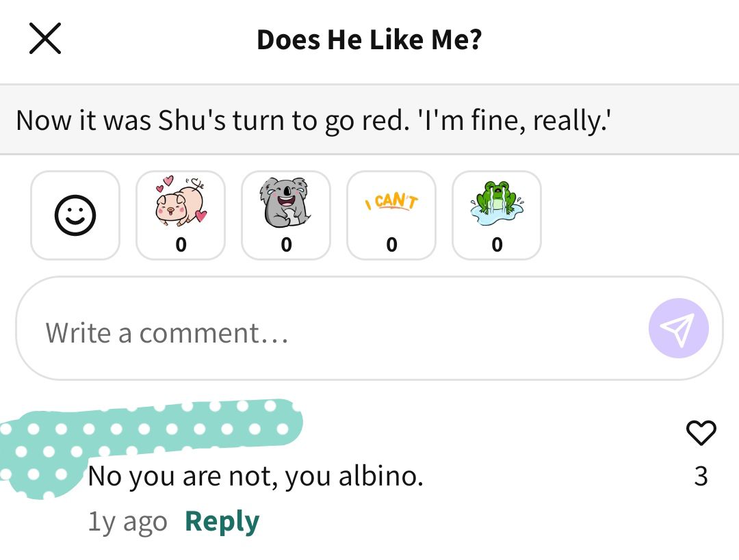Tap the comment text No you are not
The height and width of the screenshot is (560, 739).
(x=255, y=476)
